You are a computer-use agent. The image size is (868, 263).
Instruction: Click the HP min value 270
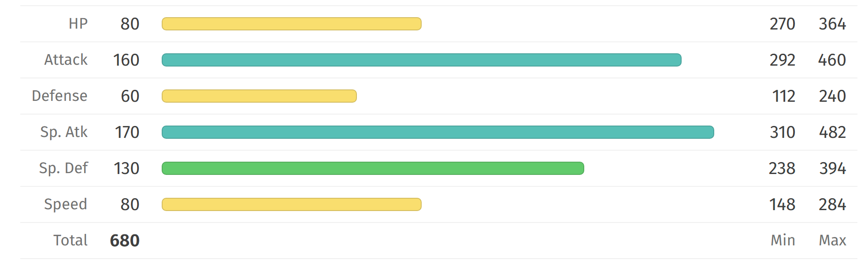tap(782, 24)
